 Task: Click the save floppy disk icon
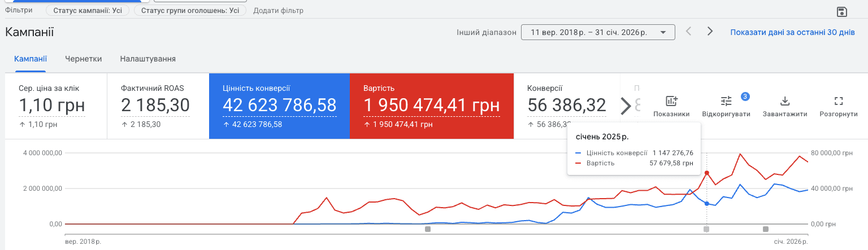841,12
